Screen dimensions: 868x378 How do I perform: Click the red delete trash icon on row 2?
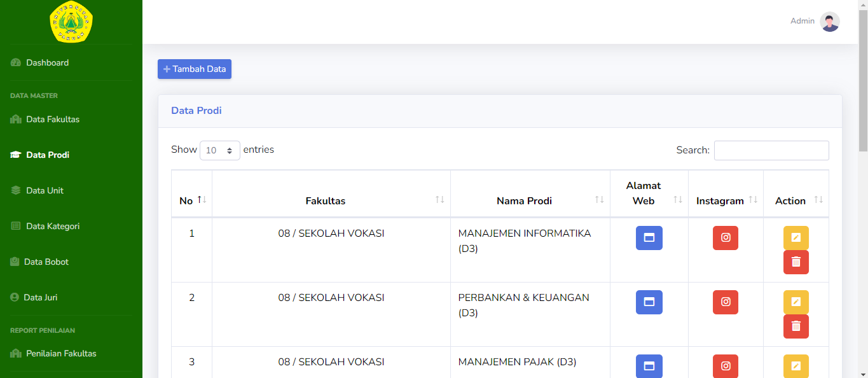(796, 326)
